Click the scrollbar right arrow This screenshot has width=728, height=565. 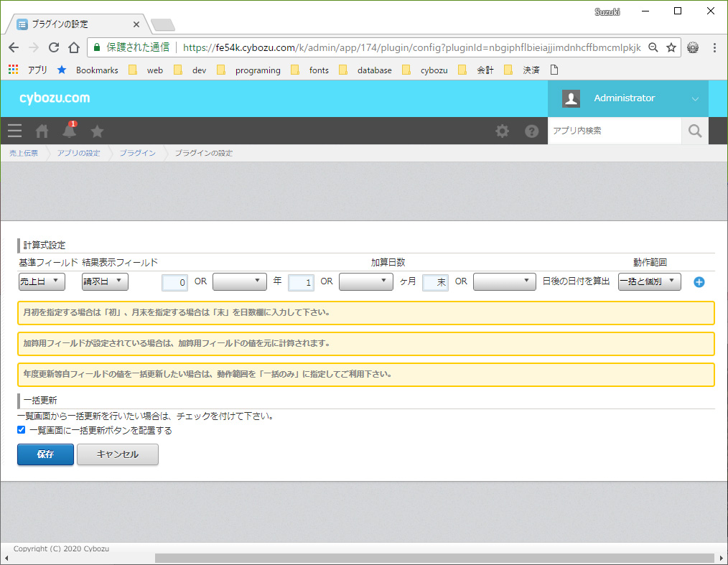pos(722,558)
